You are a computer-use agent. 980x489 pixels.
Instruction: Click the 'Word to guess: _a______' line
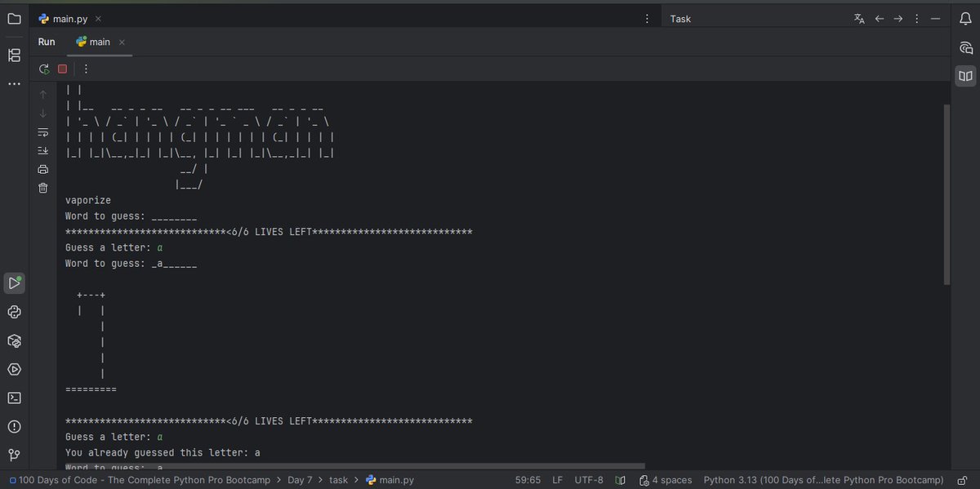click(x=131, y=263)
